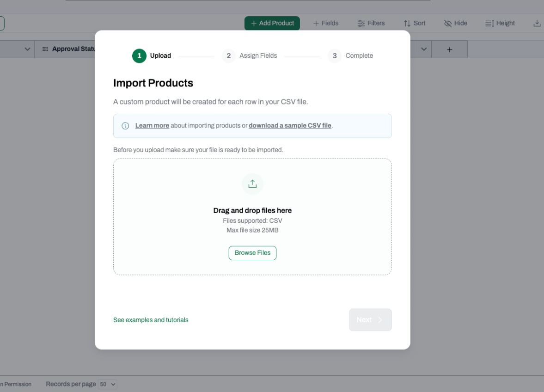Click the Sort arrows toolbar item

(414, 23)
